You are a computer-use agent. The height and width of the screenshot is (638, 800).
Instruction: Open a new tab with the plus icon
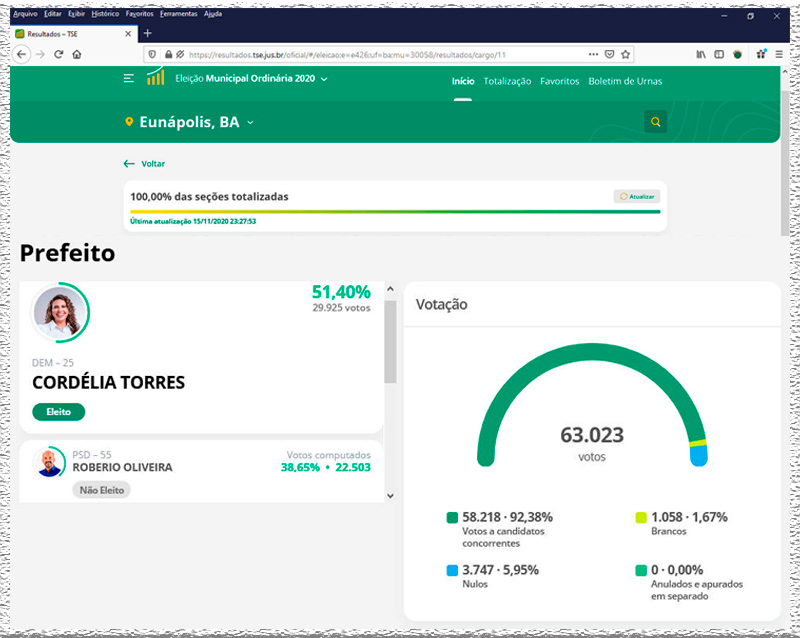point(147,33)
